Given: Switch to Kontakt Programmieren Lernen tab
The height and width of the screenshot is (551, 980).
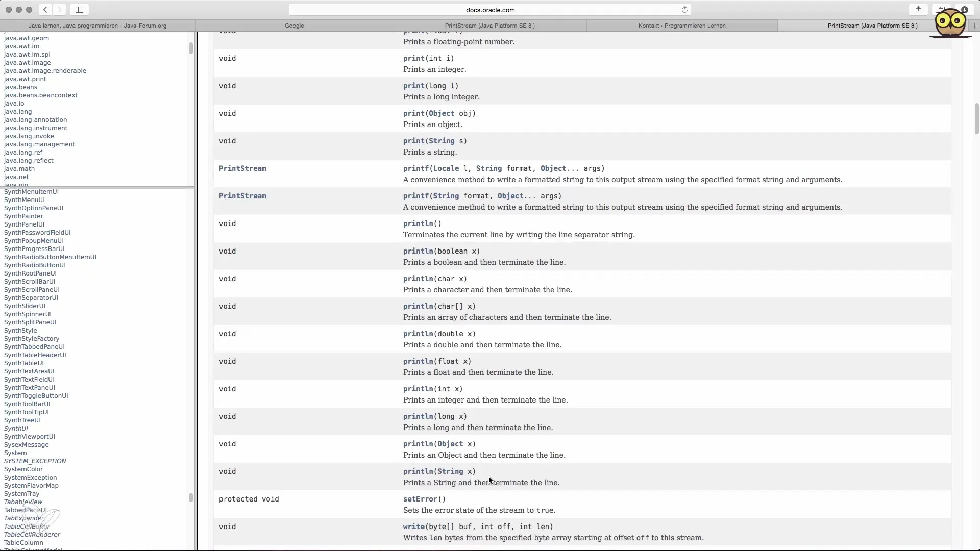Looking at the screenshot, I should click(681, 26).
